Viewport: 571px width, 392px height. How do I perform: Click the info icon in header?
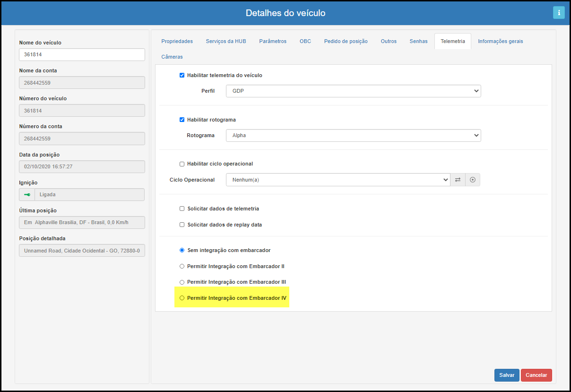point(559,13)
